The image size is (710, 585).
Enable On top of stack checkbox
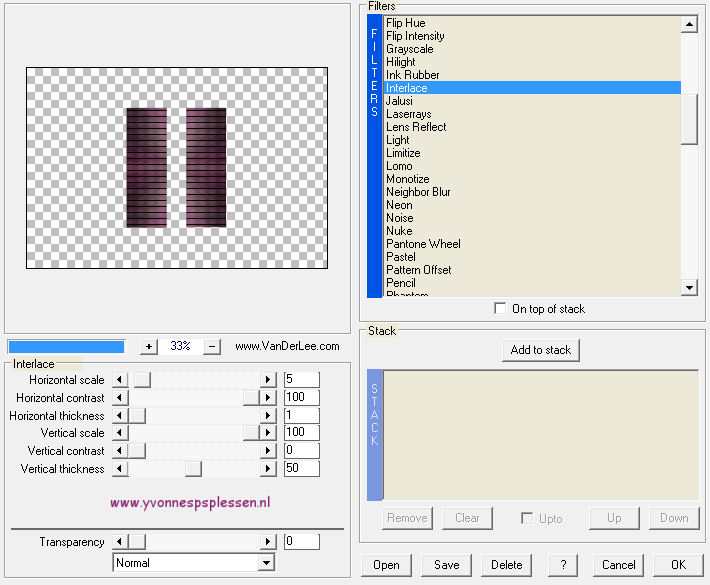[500, 308]
